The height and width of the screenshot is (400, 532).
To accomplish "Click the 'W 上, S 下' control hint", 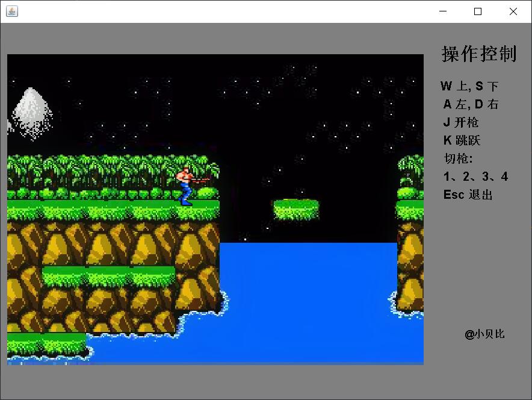I will [x=469, y=86].
